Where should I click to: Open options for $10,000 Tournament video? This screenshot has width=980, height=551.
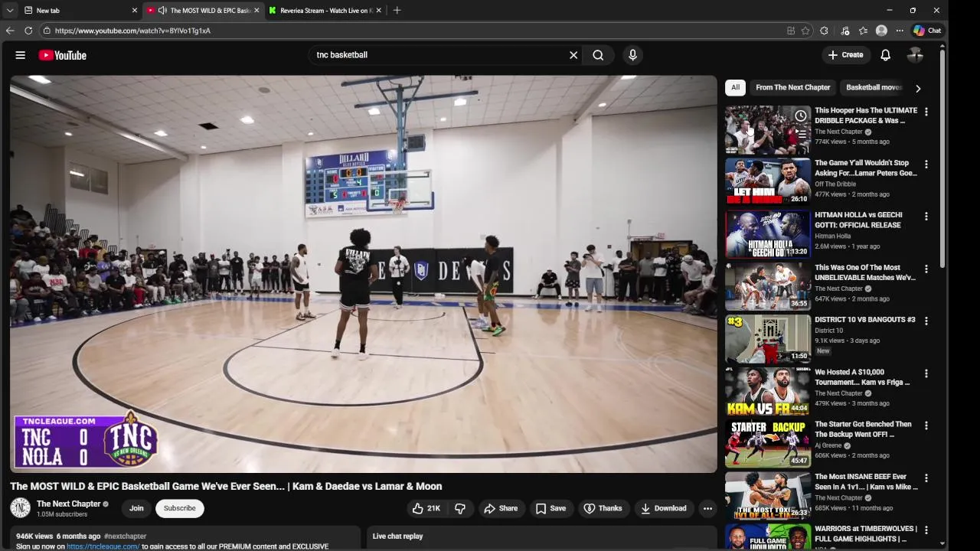pyautogui.click(x=926, y=373)
